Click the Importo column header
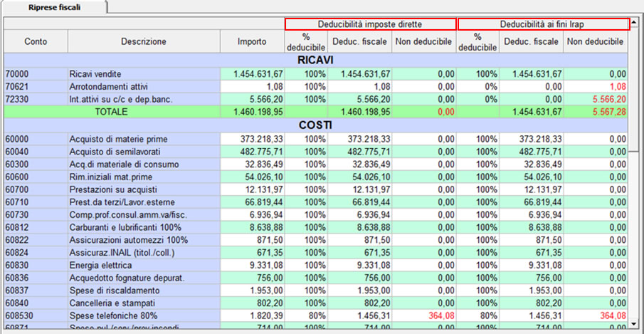This screenshot has height=334, width=644. (252, 41)
